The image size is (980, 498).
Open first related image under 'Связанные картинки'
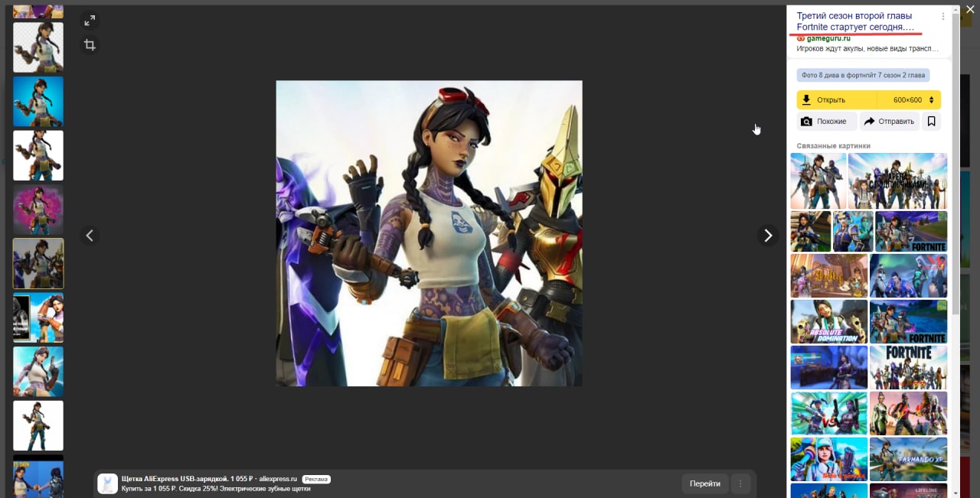coord(818,181)
